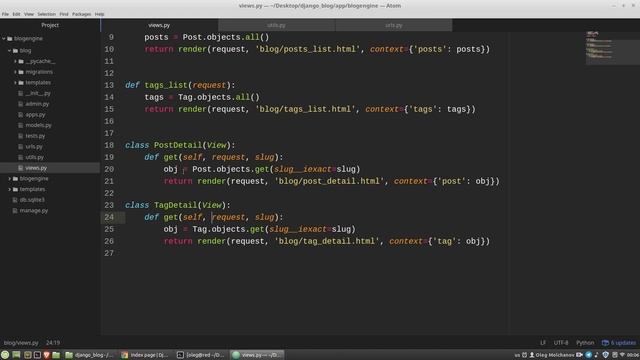Click the urls.py file icon in sidebar
The image size is (640, 360).
[x=20, y=147]
